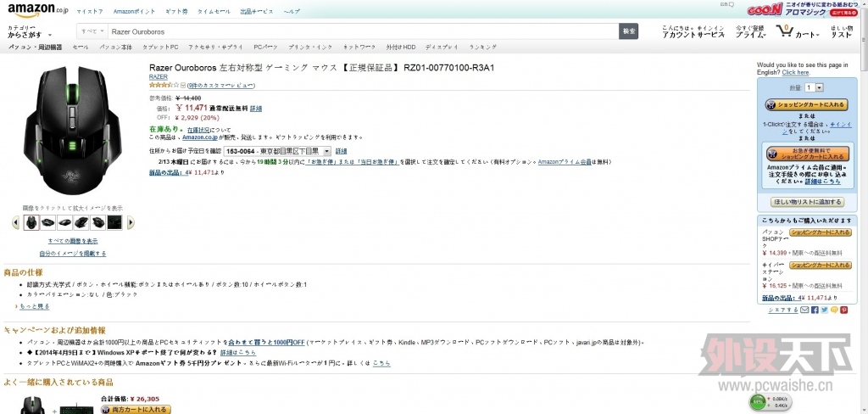The height and width of the screenshot is (414, 868).
Task: Share product on Facebook icon
Action: [815, 310]
